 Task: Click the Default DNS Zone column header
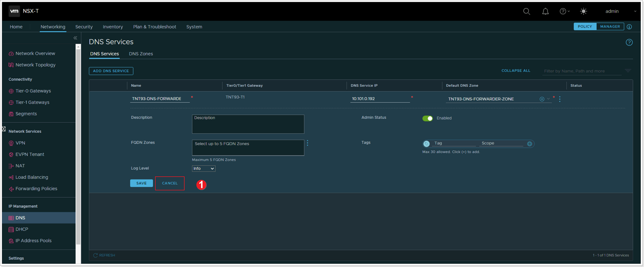[x=462, y=85]
